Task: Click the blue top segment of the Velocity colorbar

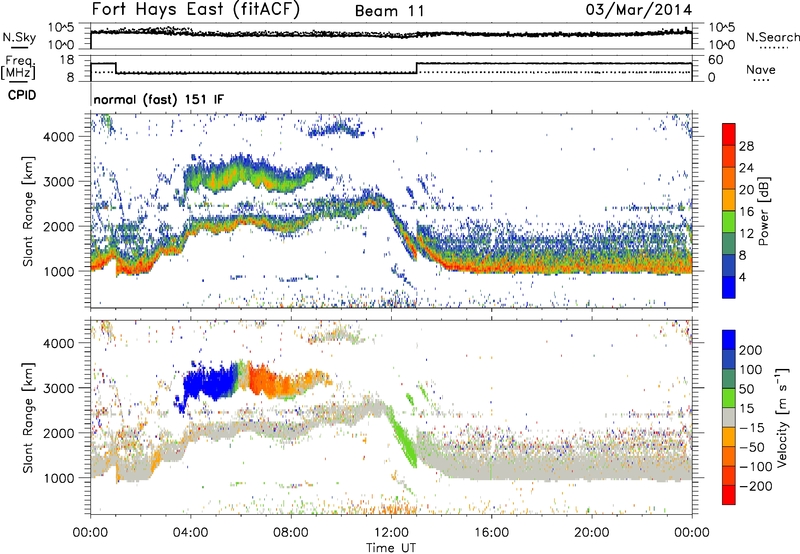Action: pyautogui.click(x=729, y=340)
